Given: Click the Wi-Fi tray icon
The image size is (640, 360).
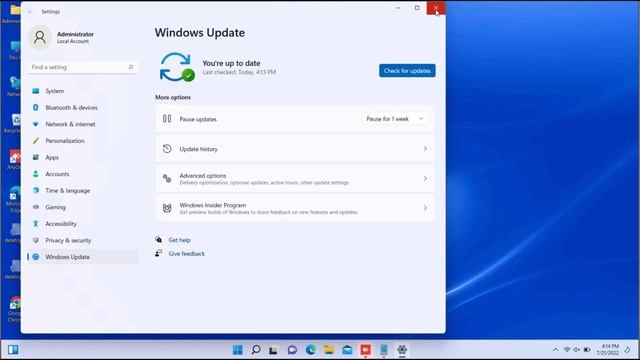Looking at the screenshot, I should tap(567, 350).
